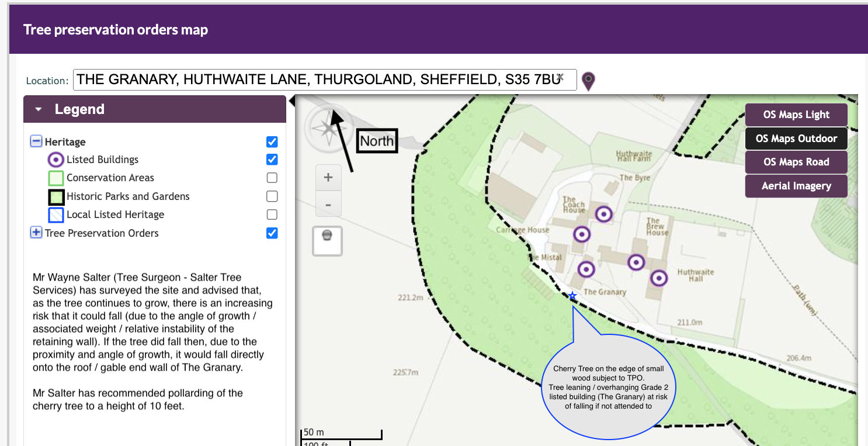Screen dimensions: 868x446
Task: Switch basemap to OS Maps Road
Action: 796,162
